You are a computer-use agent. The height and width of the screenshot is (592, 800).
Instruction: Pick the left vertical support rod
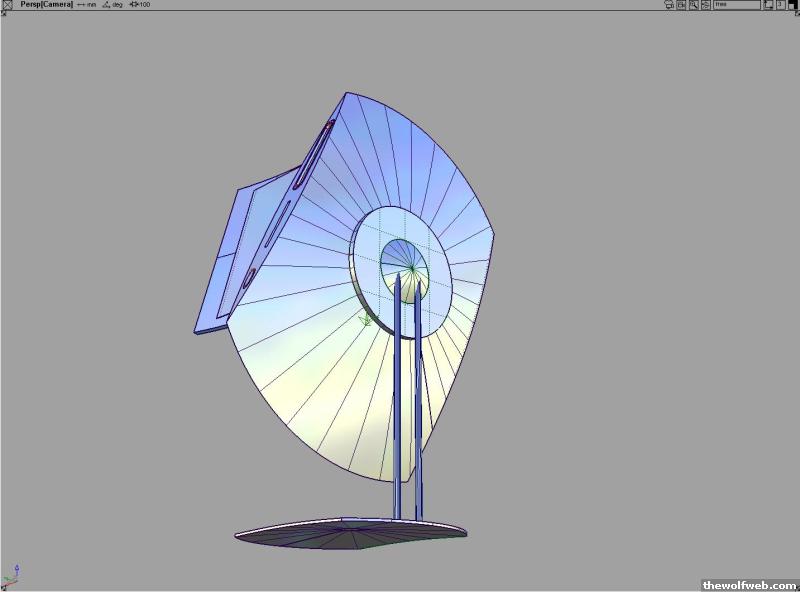pyautogui.click(x=397, y=400)
